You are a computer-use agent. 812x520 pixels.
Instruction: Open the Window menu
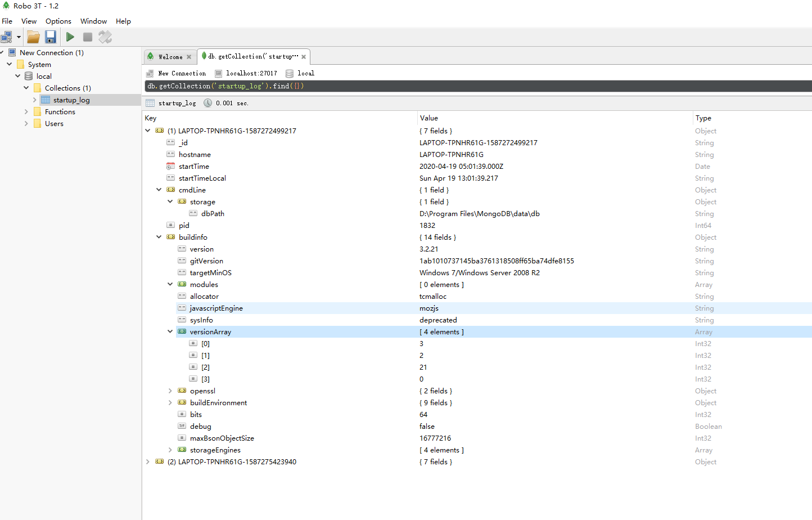(93, 21)
